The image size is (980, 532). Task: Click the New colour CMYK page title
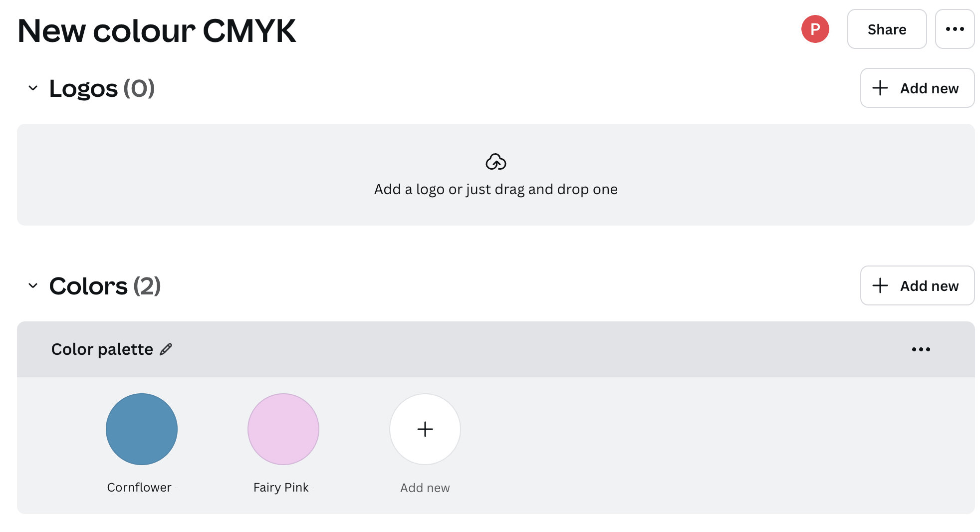click(x=157, y=30)
